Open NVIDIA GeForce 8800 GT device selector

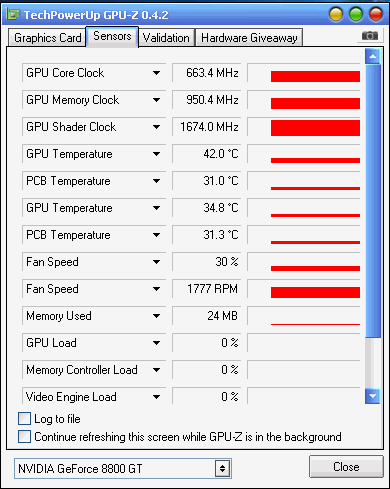[123, 469]
